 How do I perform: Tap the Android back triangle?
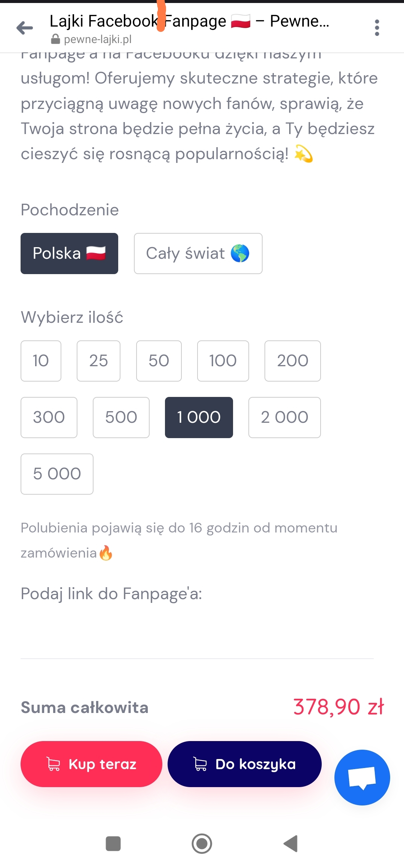(291, 844)
